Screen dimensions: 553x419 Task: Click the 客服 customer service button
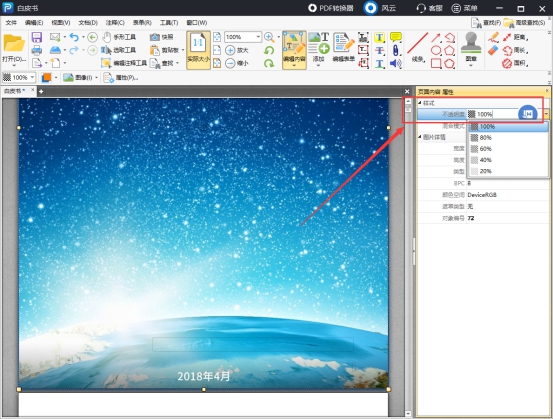(430, 8)
